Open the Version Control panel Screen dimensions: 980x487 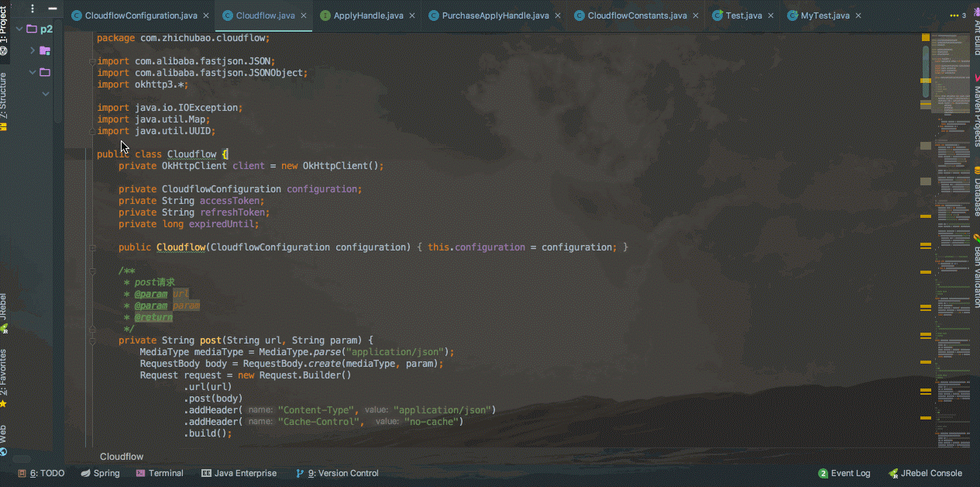tap(337, 473)
